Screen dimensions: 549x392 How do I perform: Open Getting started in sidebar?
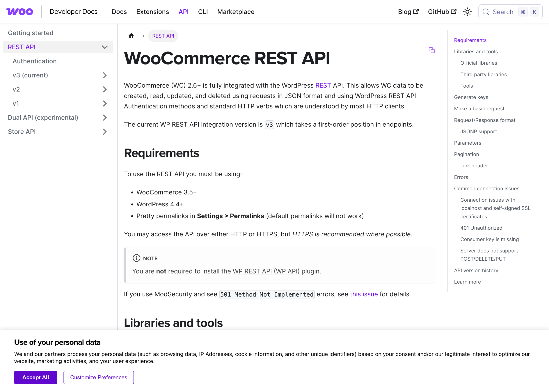point(31,33)
